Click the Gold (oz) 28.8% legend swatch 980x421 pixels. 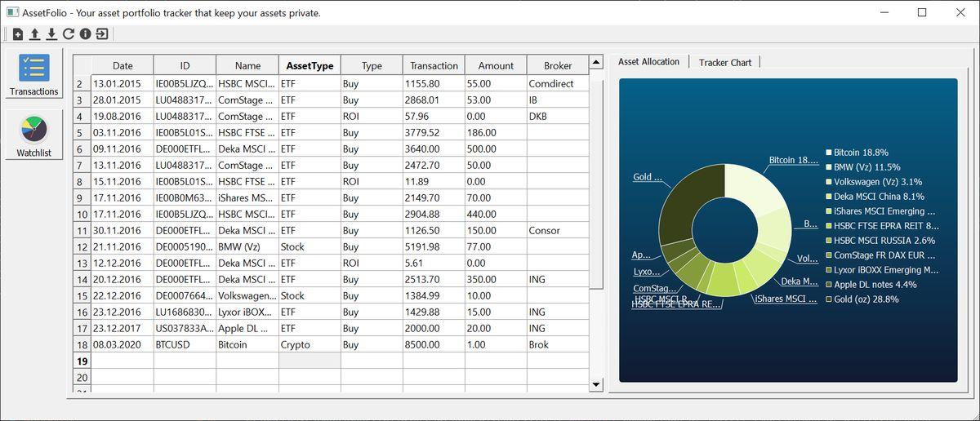pos(829,299)
